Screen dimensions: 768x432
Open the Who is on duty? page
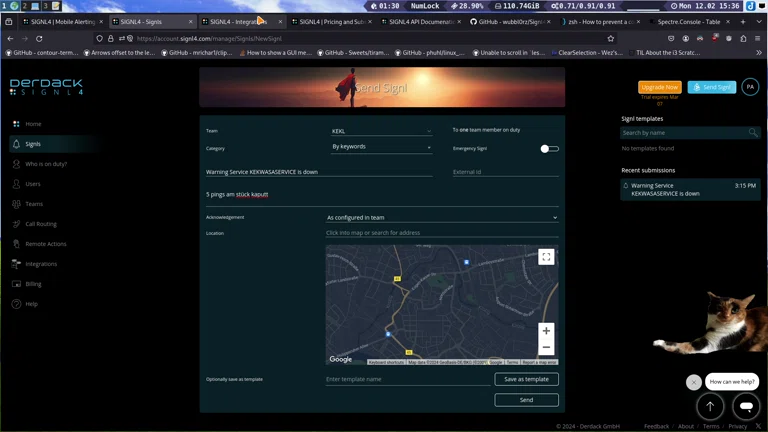pyautogui.click(x=45, y=164)
